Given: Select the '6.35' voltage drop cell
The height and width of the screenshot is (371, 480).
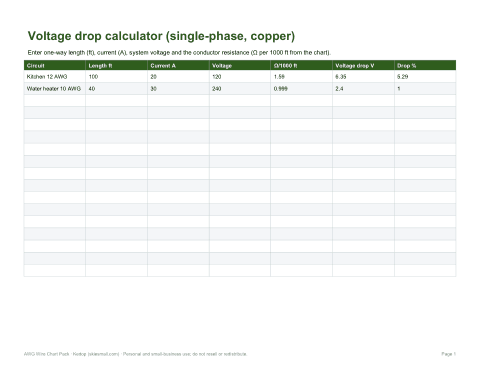Looking at the screenshot, I should tap(363, 77).
